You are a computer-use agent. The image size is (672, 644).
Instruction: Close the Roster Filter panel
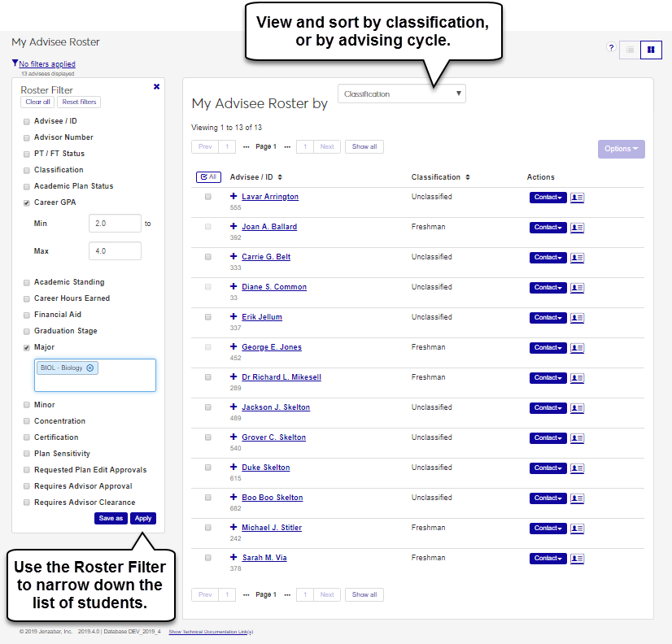tap(157, 86)
